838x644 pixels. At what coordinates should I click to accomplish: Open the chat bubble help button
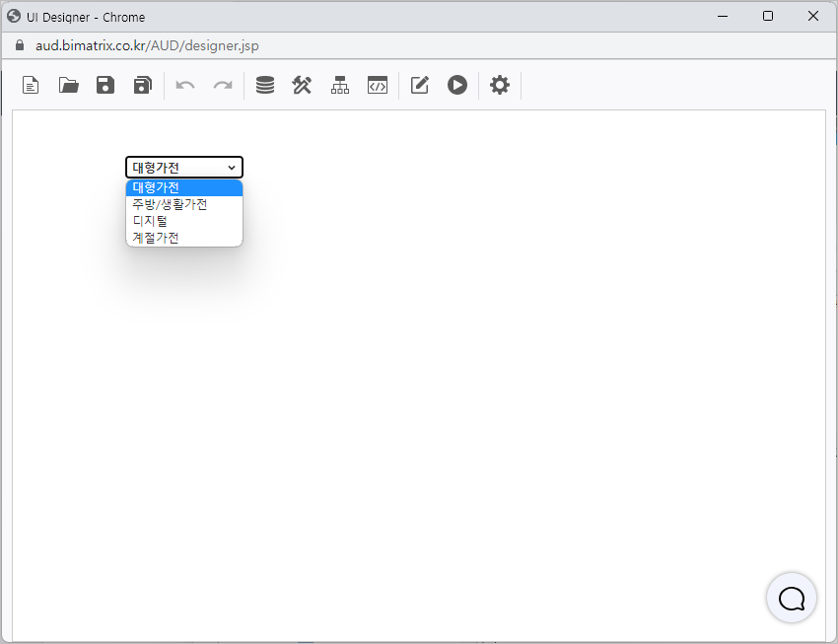coord(792,598)
